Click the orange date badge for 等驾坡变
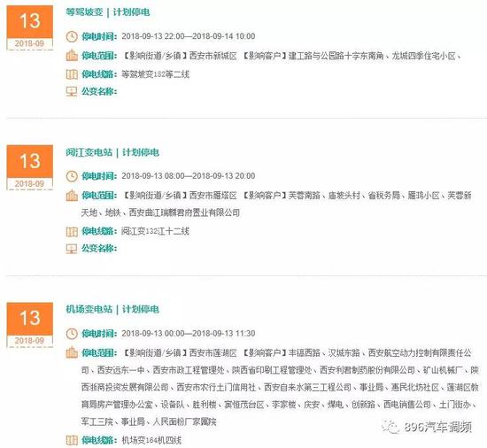487x448 pixels. tap(30, 27)
